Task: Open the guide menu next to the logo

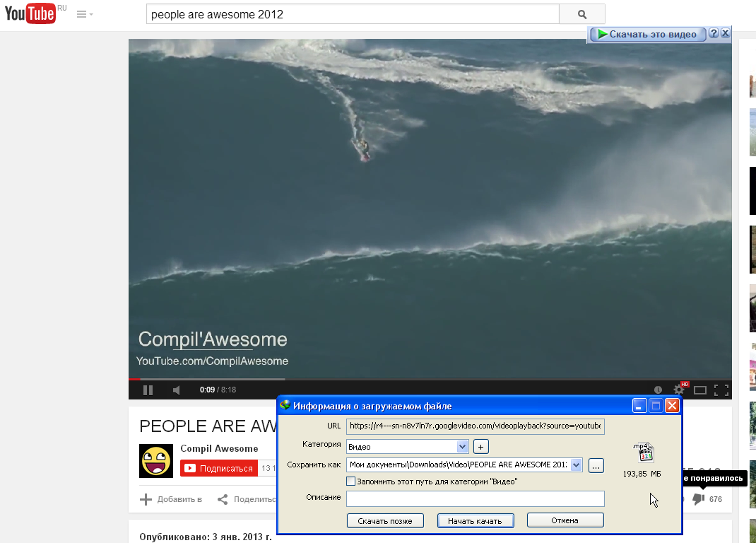Action: (84, 14)
